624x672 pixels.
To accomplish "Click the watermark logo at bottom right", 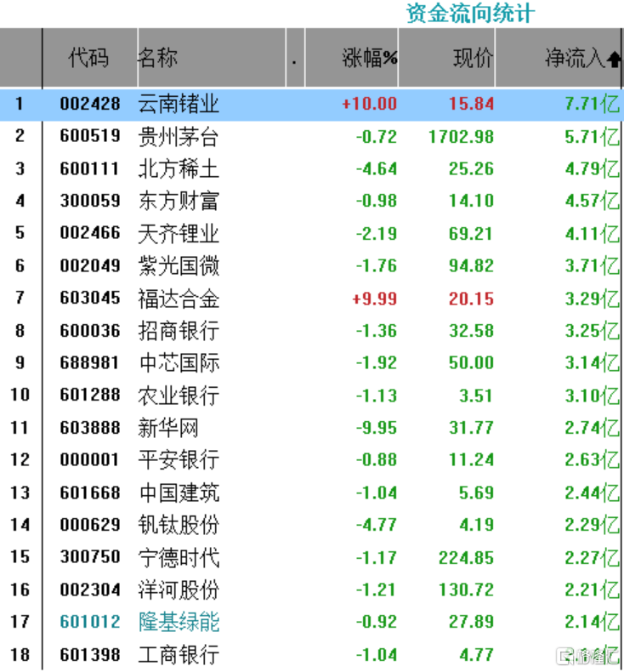I will 587,655.
